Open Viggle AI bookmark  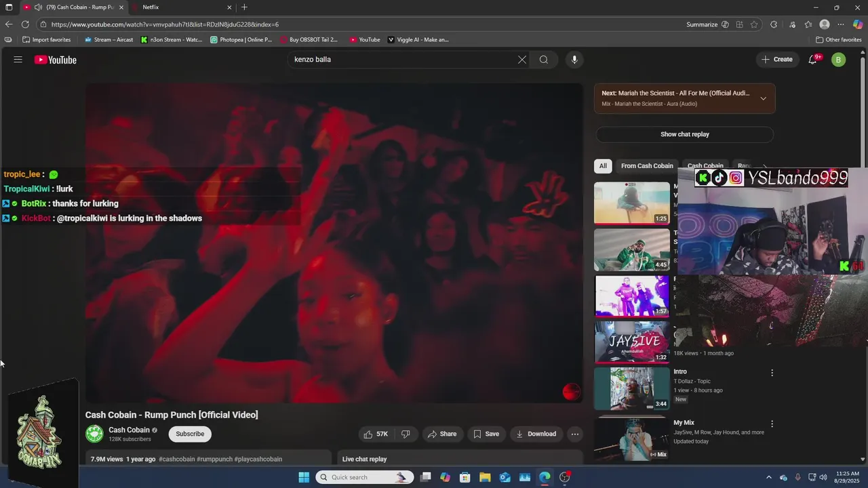[x=418, y=39]
